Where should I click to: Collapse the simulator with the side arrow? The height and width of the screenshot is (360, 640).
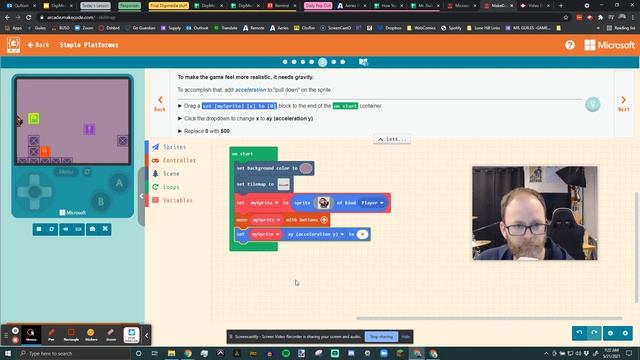tap(141, 196)
